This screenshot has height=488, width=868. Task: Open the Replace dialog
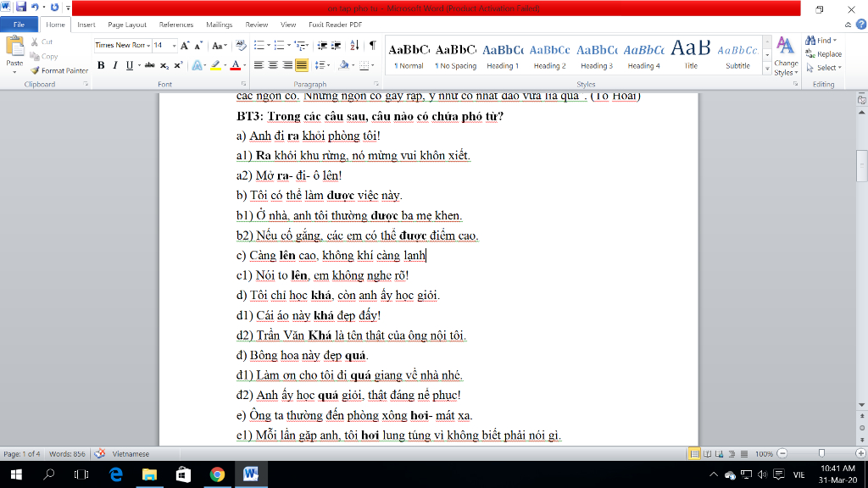click(824, 54)
